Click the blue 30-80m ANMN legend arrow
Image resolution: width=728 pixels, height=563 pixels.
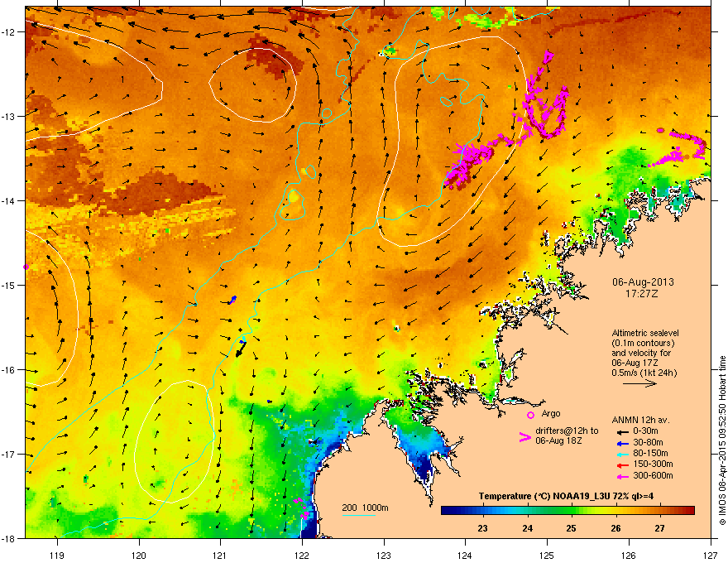622,443
